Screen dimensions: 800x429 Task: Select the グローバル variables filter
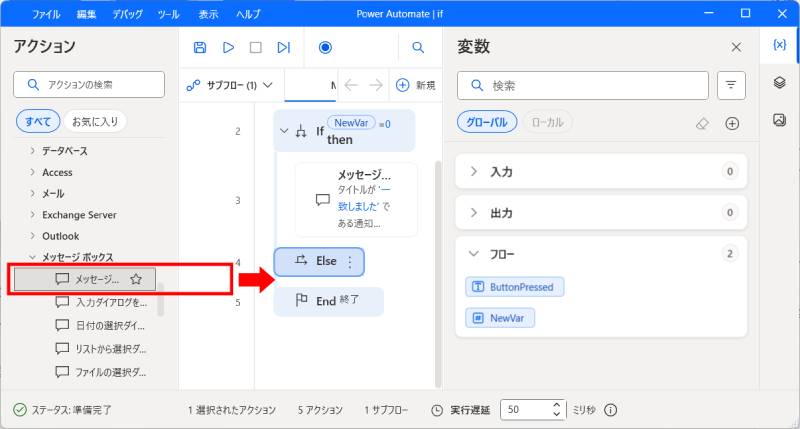pyautogui.click(x=487, y=122)
